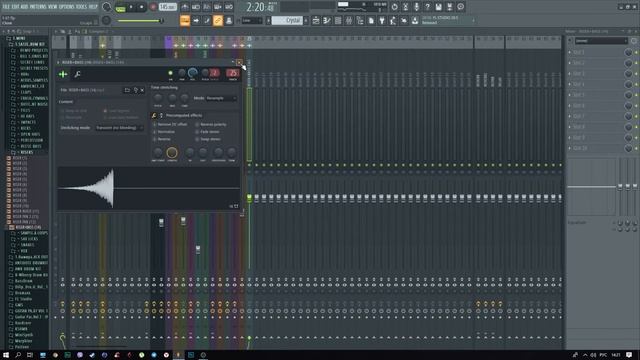Screen dimensions: 640x360
Task: Click the render/export icon beside save
Action: [449, 7]
